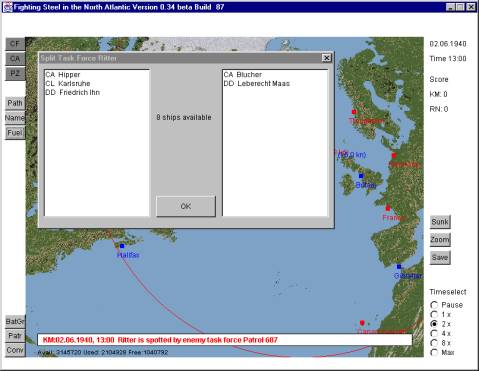Screen dimensions: 479x371
Task: Select CA Hipper in left list
Action: coord(63,75)
